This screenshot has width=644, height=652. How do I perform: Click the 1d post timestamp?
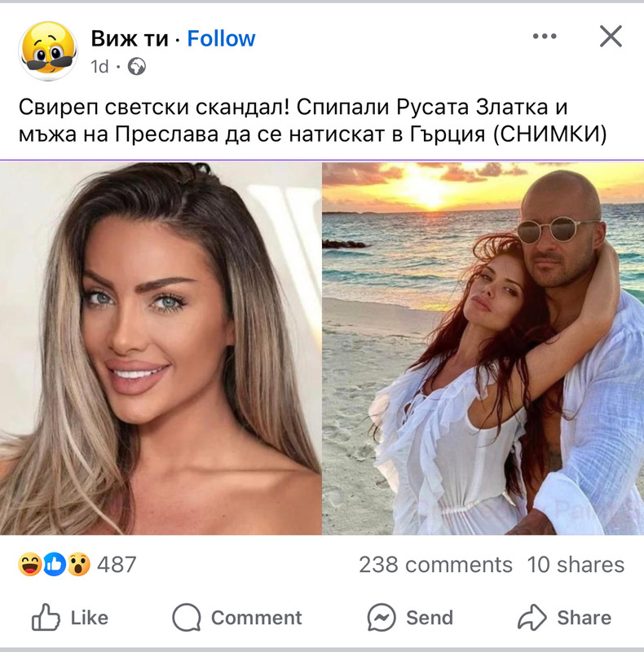(x=99, y=67)
